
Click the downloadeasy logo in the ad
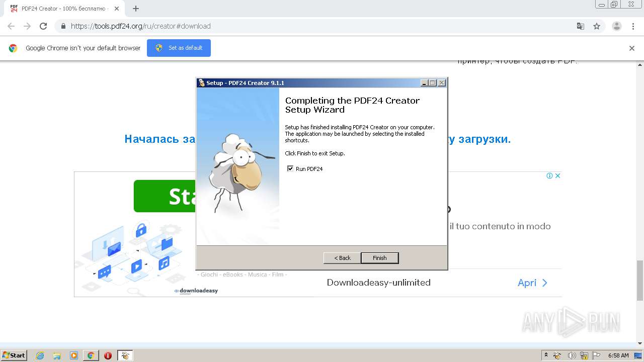point(196,291)
